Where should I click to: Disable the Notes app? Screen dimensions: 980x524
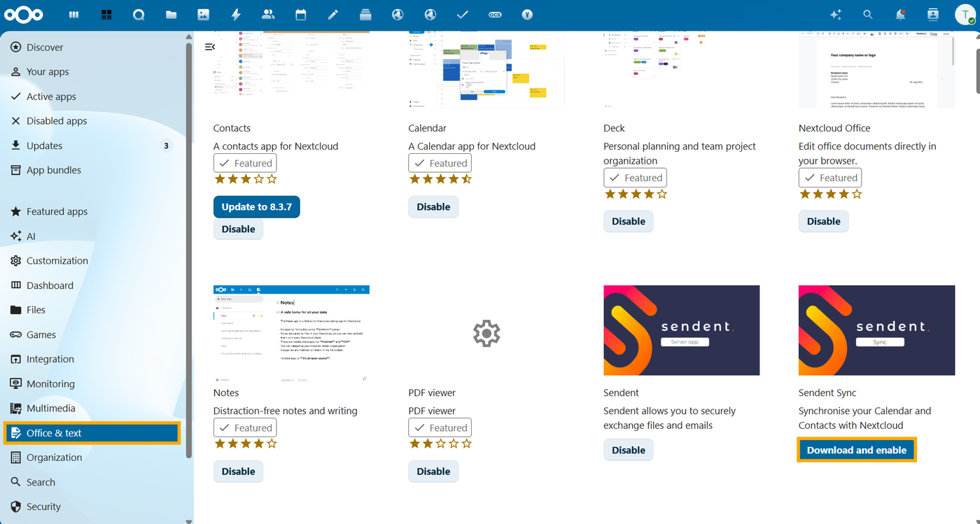coord(238,472)
